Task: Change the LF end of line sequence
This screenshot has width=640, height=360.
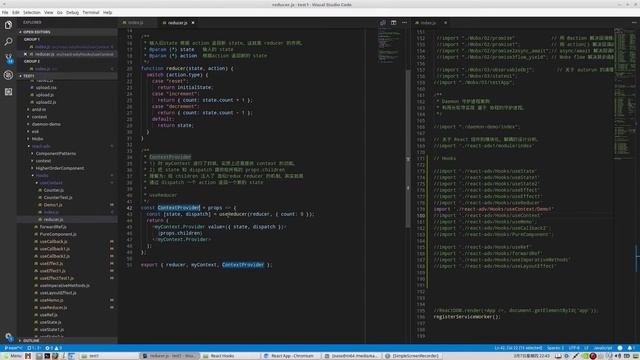Action: [587, 348]
